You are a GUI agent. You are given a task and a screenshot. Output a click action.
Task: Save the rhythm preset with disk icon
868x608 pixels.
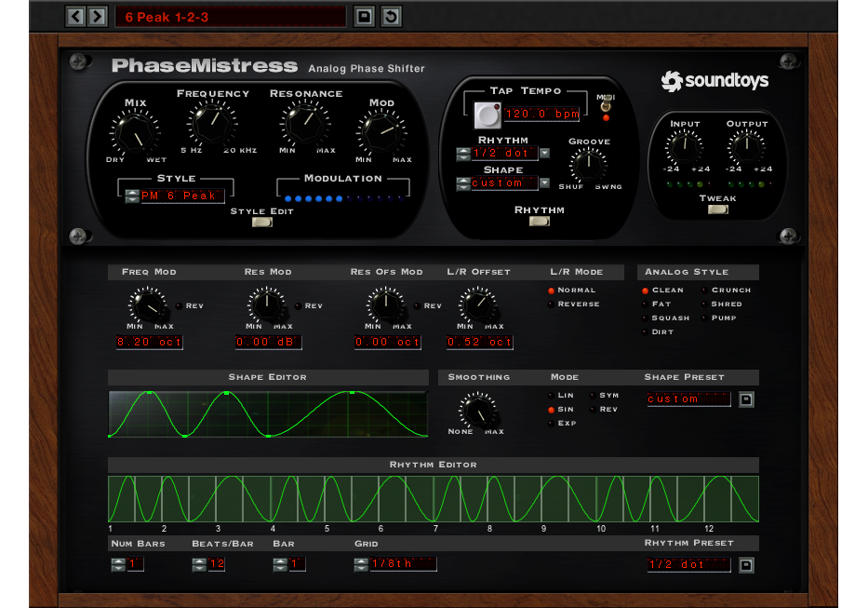[x=746, y=565]
